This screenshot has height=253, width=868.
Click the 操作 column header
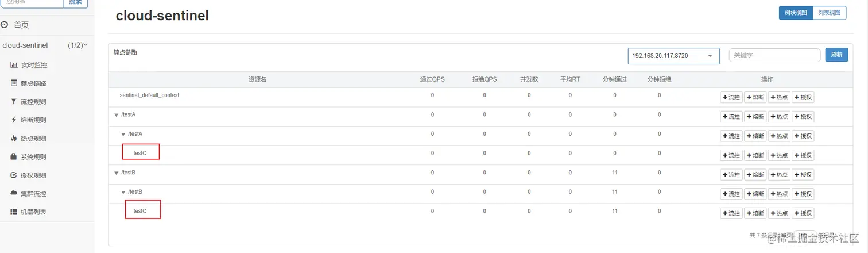pyautogui.click(x=767, y=79)
